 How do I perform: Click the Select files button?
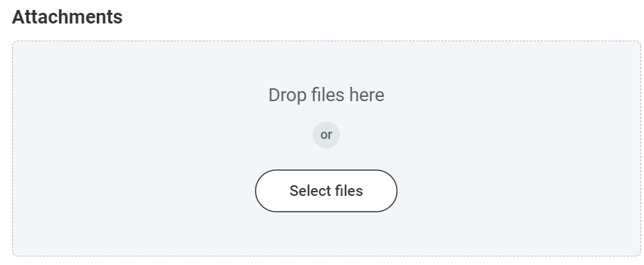coord(326,191)
